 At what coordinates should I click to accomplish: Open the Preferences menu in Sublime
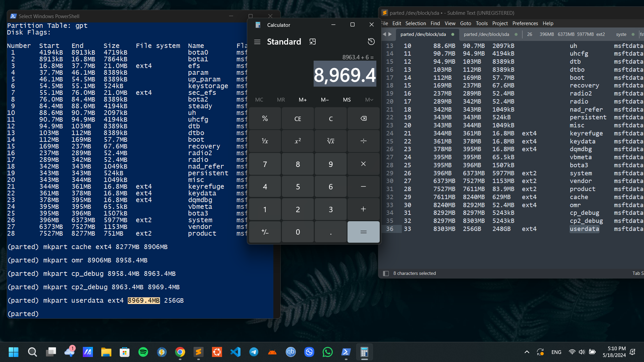525,23
